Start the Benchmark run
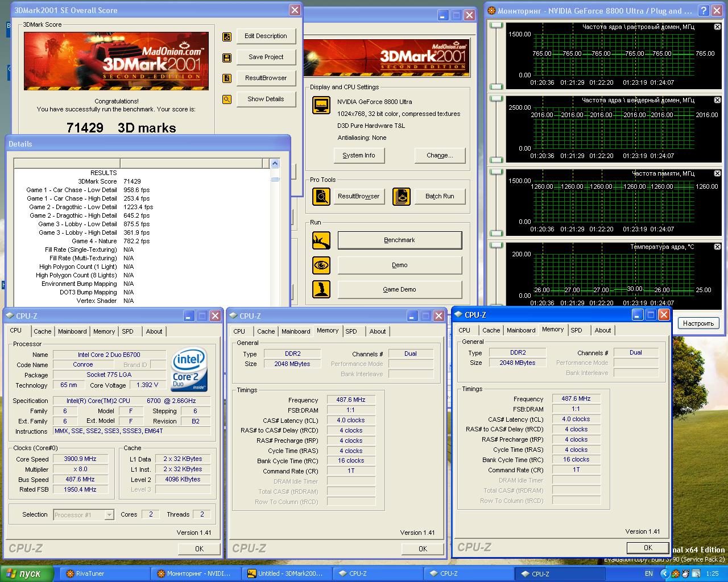728x582 pixels. pyautogui.click(x=400, y=240)
